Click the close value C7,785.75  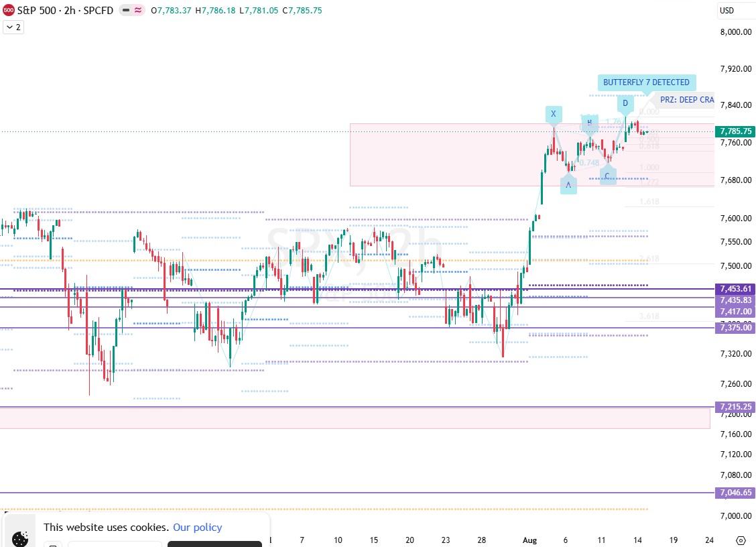pyautogui.click(x=302, y=11)
